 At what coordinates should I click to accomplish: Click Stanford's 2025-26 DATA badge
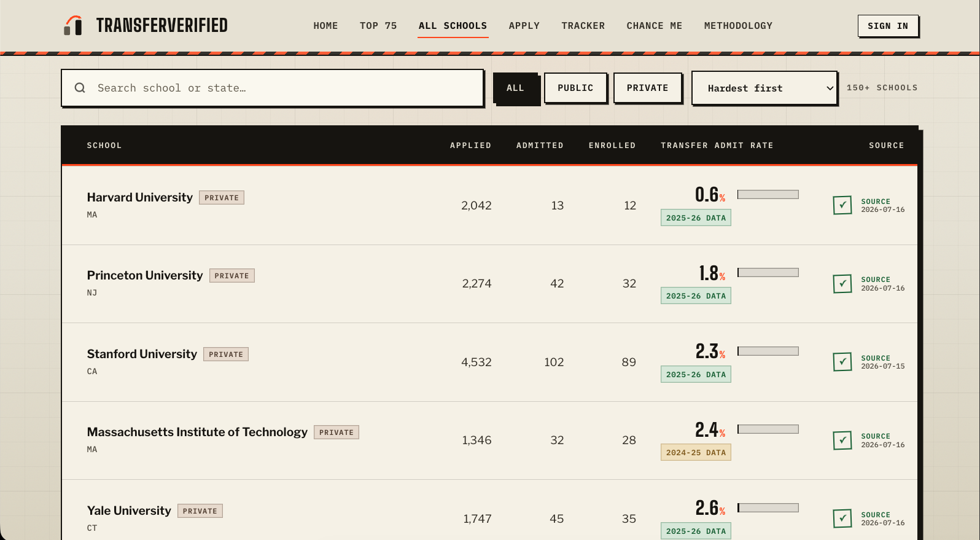(696, 374)
